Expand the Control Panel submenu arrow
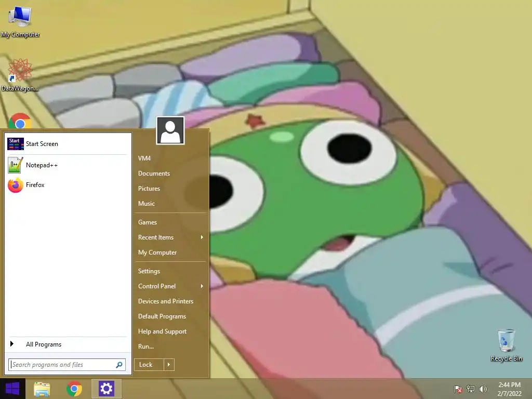Screen dimensions: 532x399 coord(202,286)
